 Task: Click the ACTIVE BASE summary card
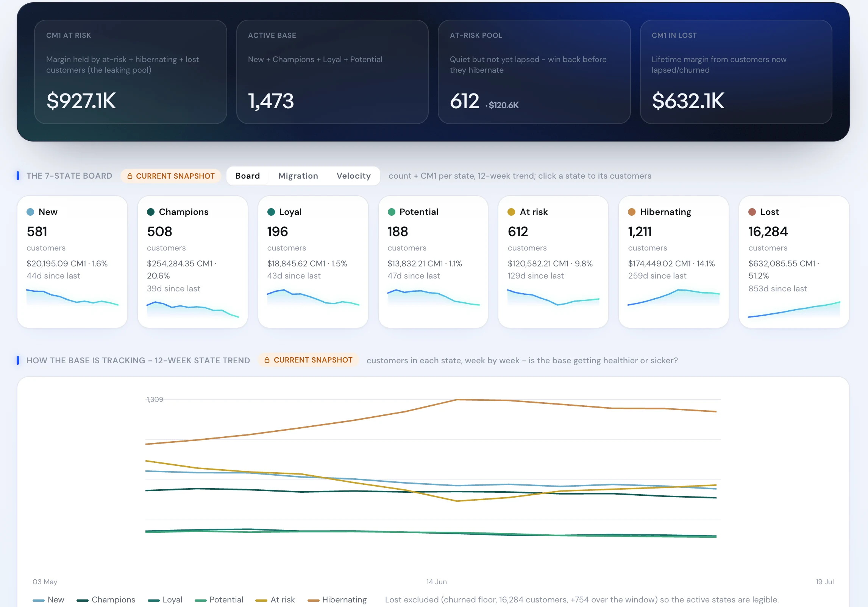(x=333, y=72)
